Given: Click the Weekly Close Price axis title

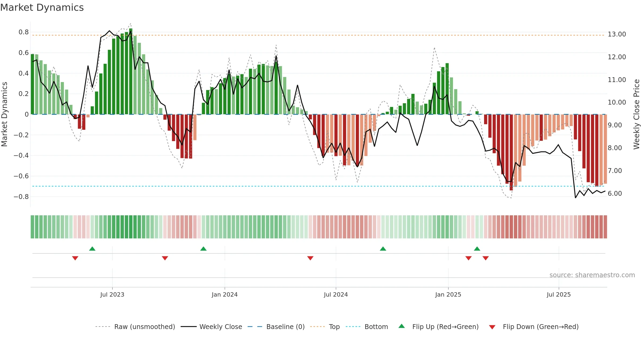Looking at the screenshot, I should (636, 114).
